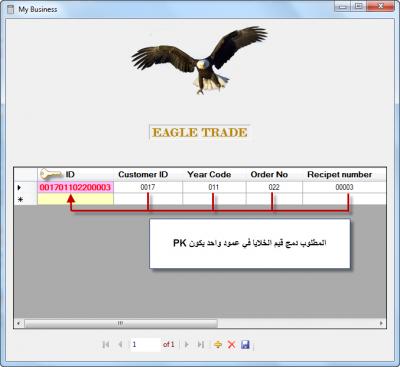Click the Order No column header
Screen dimensions: 400x367
point(274,174)
